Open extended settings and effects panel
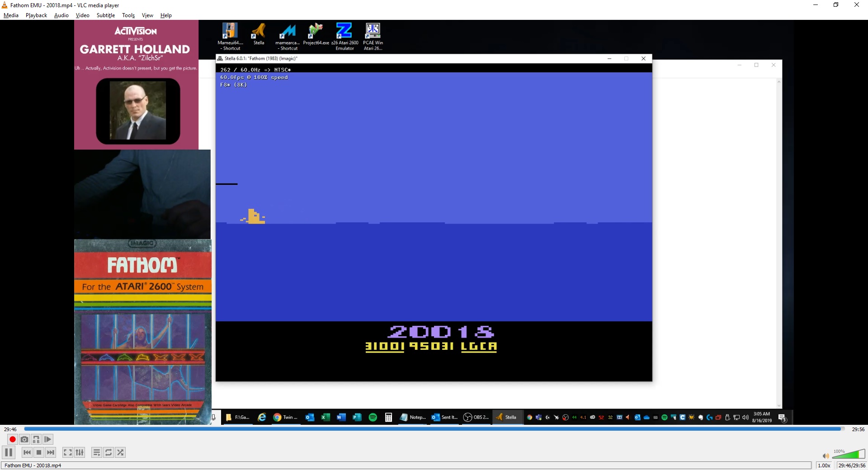This screenshot has width=868, height=470. point(80,452)
